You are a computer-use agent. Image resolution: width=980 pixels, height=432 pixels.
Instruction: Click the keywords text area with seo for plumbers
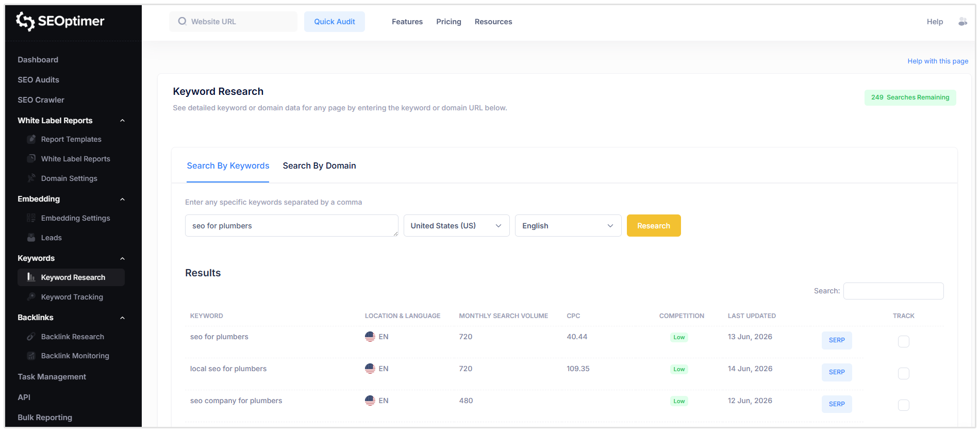pos(291,226)
